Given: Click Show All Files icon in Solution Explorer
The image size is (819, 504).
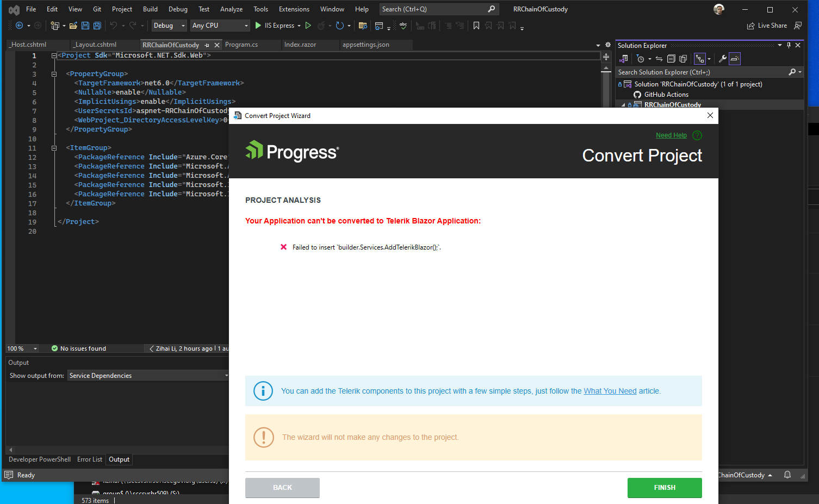Looking at the screenshot, I should (x=683, y=59).
